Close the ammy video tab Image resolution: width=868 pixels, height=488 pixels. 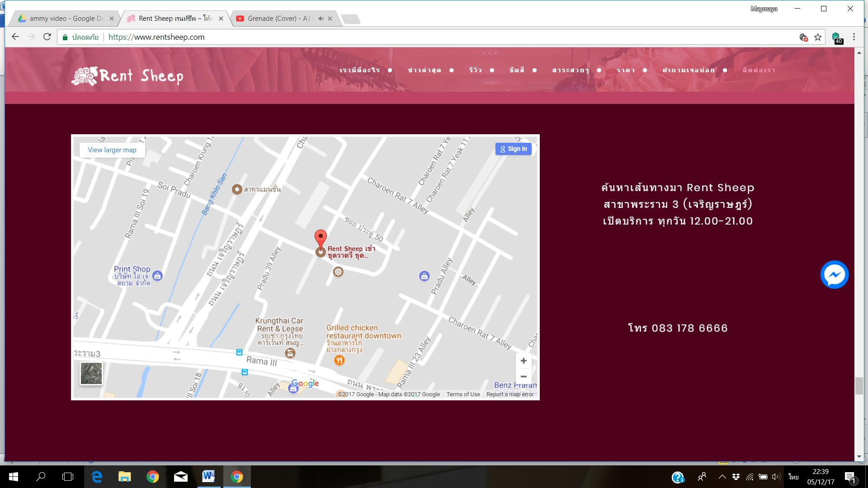pos(112,19)
